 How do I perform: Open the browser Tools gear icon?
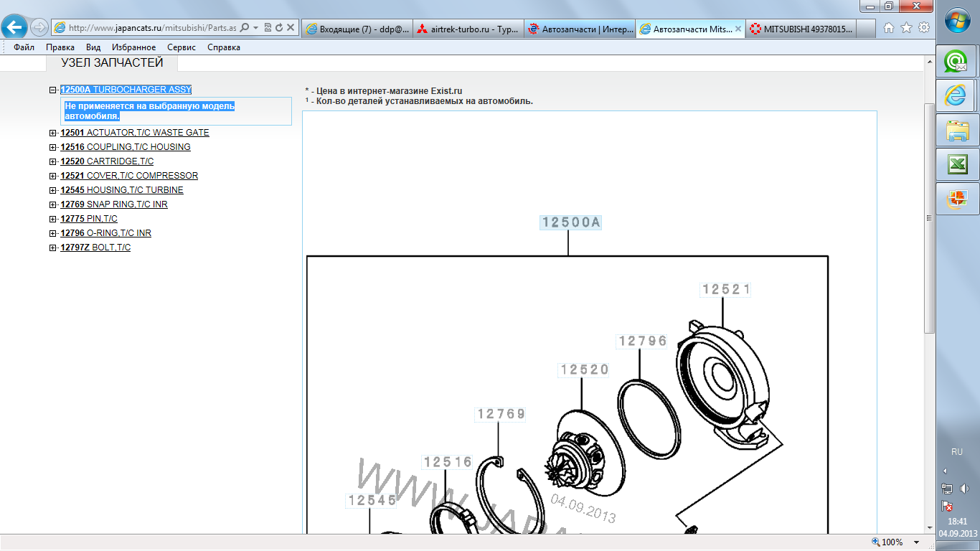pyautogui.click(x=924, y=28)
